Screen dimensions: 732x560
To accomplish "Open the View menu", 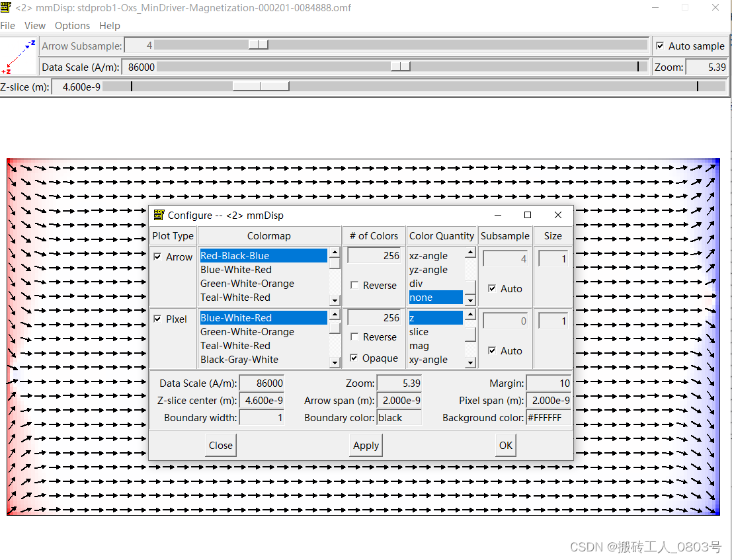I will (35, 26).
